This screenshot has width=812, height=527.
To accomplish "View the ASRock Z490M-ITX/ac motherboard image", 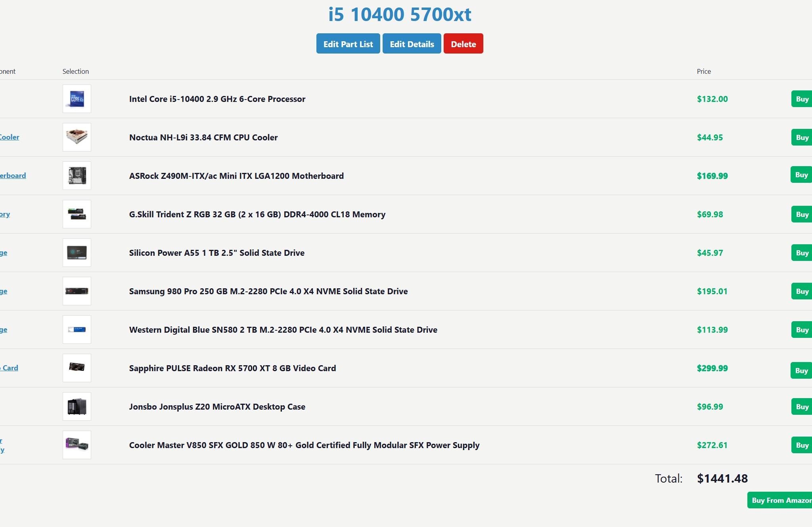I will tap(77, 176).
